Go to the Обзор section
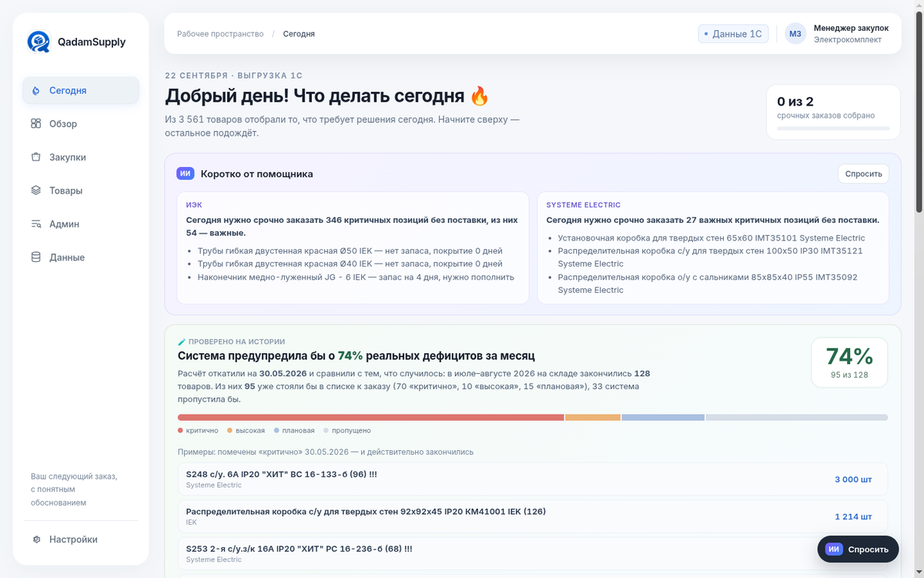The height and width of the screenshot is (578, 924). coord(81,123)
